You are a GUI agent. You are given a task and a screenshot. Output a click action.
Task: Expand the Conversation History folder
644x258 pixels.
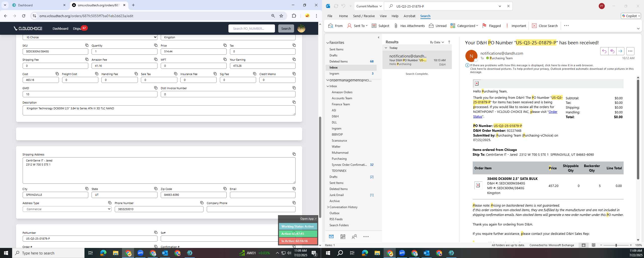point(328,207)
